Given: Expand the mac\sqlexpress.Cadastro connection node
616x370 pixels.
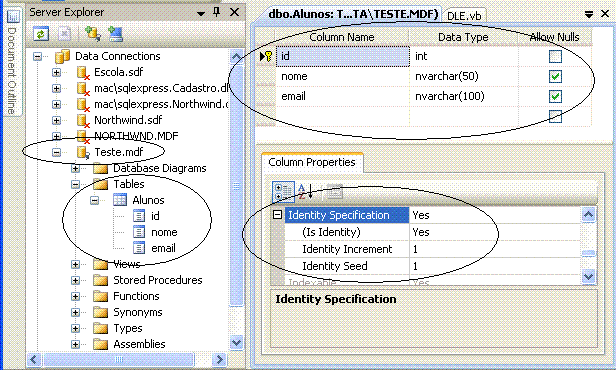Looking at the screenshot, I should tap(57, 89).
